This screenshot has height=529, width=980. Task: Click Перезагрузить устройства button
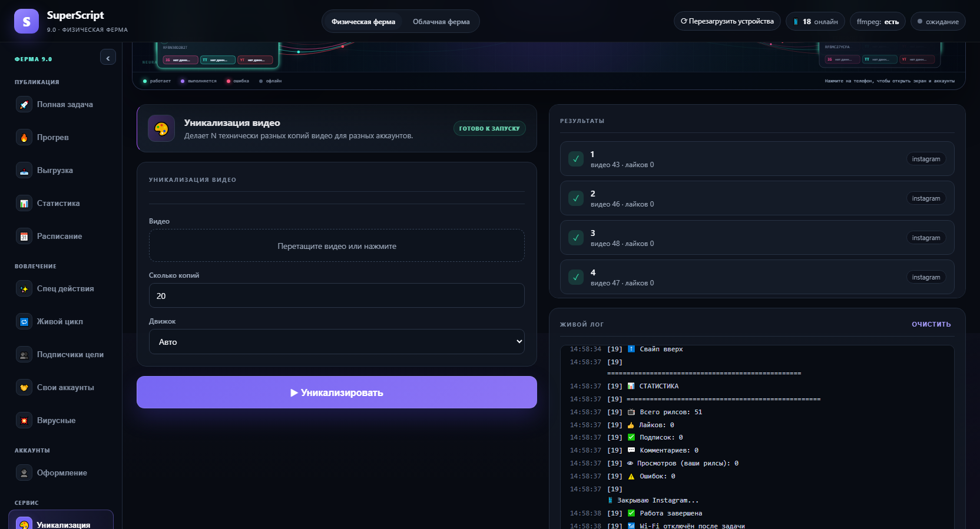[x=727, y=21]
